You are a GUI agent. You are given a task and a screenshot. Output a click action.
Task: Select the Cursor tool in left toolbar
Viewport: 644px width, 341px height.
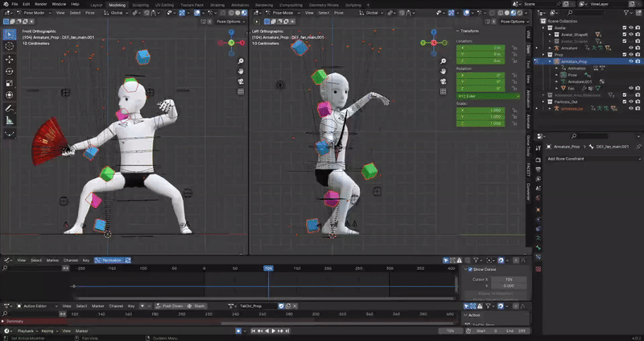point(9,47)
